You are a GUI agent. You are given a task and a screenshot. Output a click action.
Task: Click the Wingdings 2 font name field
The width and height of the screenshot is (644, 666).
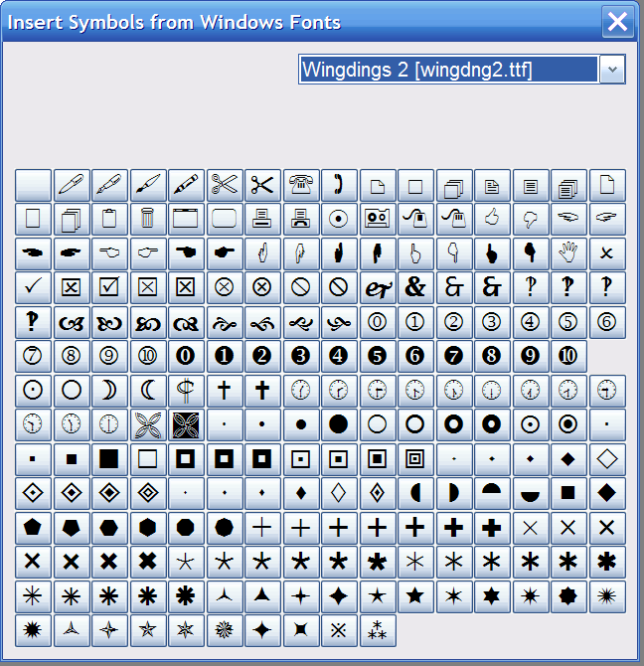click(x=448, y=70)
